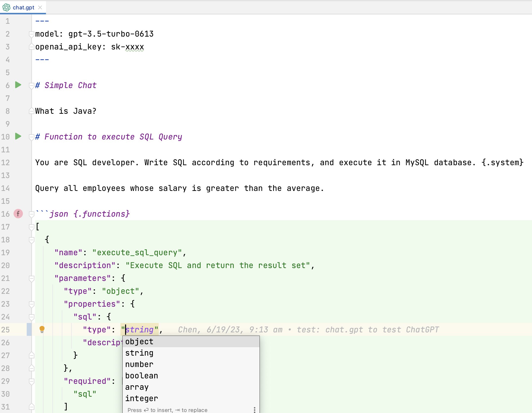This screenshot has height=413, width=532.
Task: Collapse the json functions code block fold
Action: (31, 214)
